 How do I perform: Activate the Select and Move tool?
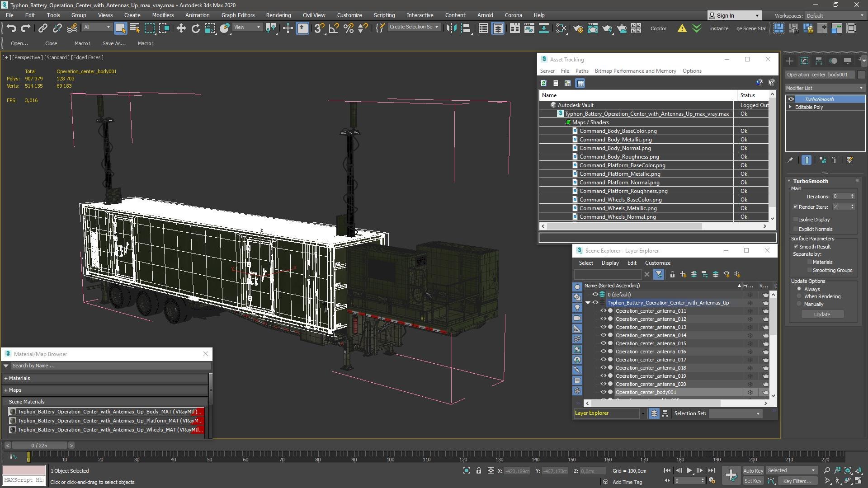pos(181,28)
